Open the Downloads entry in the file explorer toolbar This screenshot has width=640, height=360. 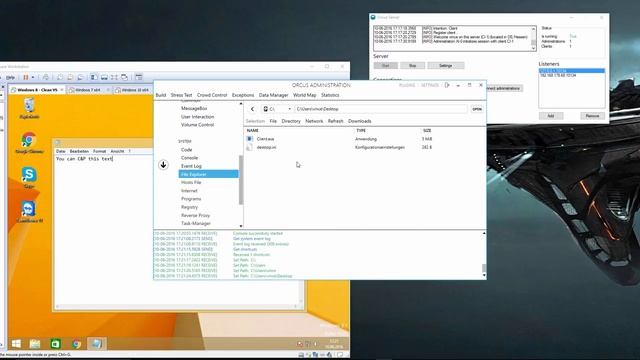[360, 121]
